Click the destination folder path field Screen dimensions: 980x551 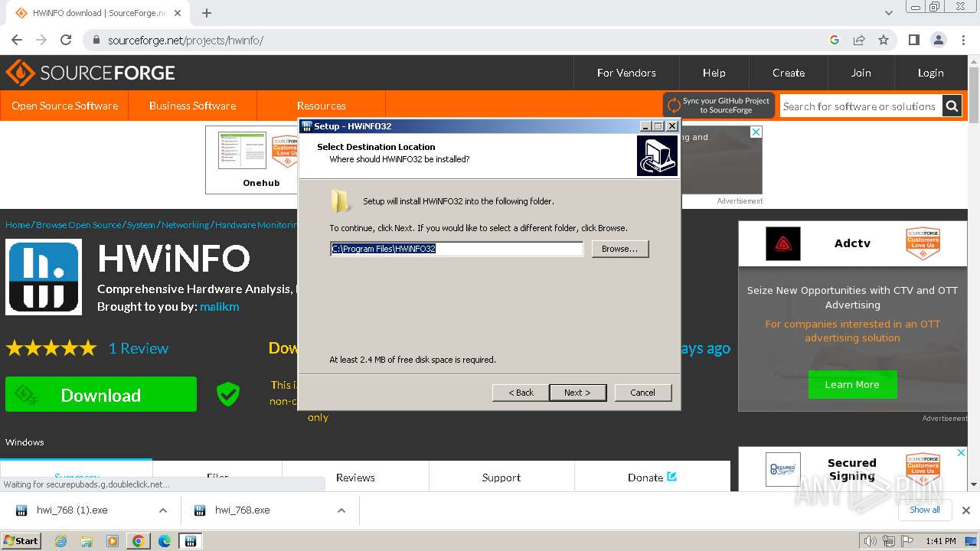tap(456, 249)
